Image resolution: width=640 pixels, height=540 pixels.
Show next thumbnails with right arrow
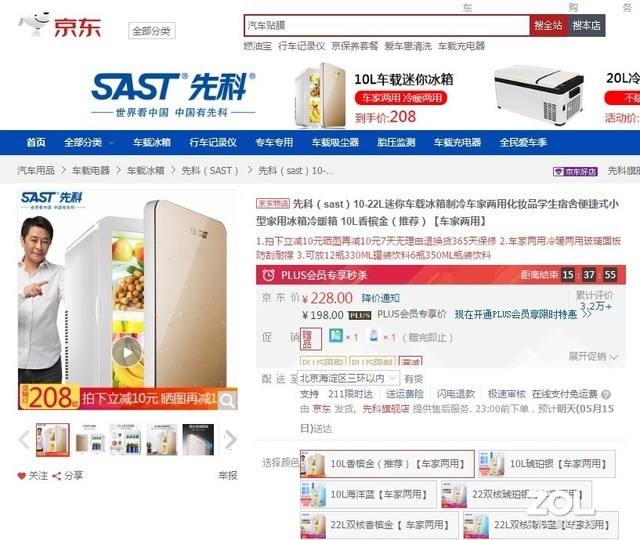231,440
